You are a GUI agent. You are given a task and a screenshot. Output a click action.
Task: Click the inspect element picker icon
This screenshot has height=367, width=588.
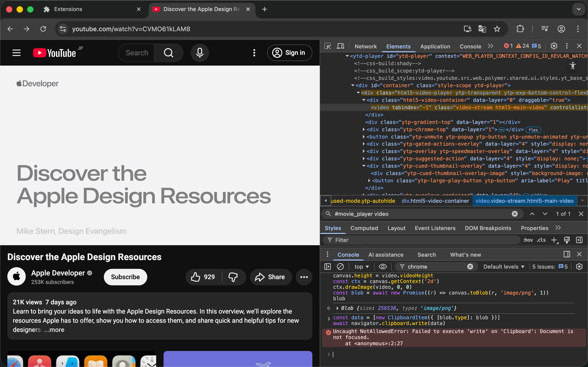point(328,46)
